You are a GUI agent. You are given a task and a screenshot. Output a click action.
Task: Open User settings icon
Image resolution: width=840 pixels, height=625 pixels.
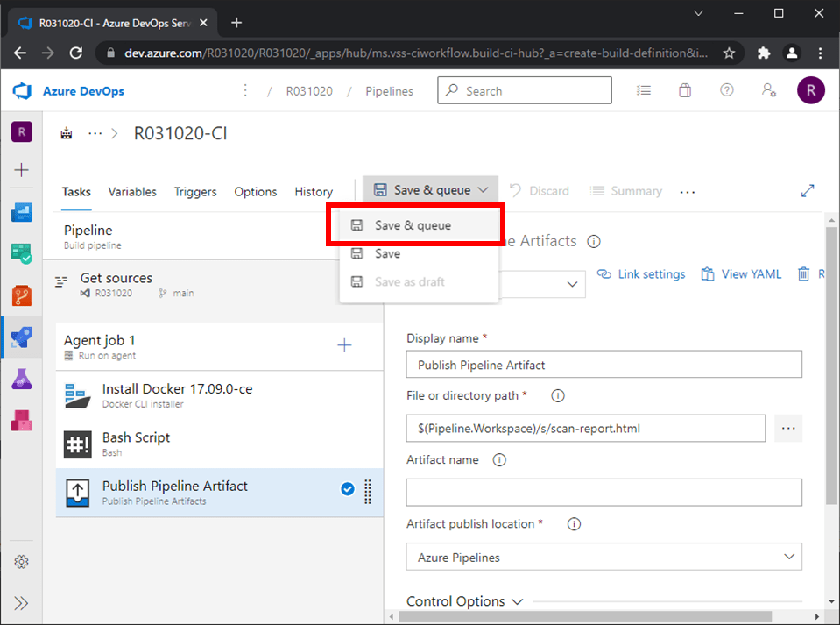point(769,90)
